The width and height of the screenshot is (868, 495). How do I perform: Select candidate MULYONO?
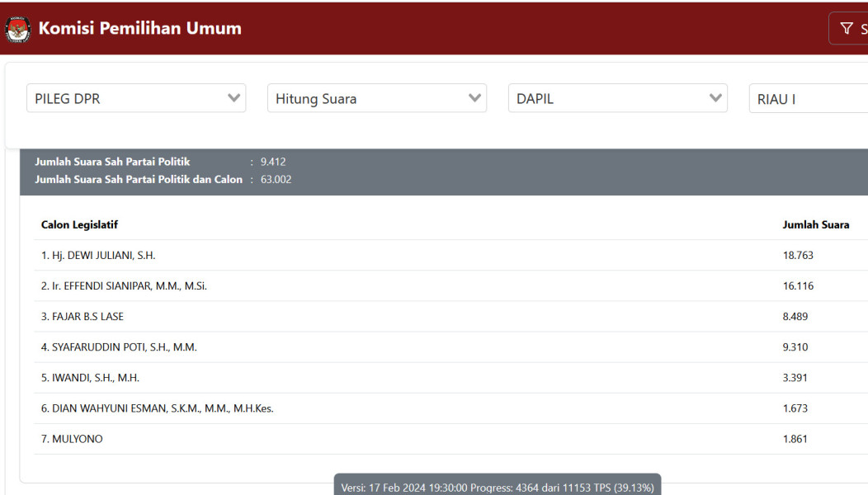72,439
